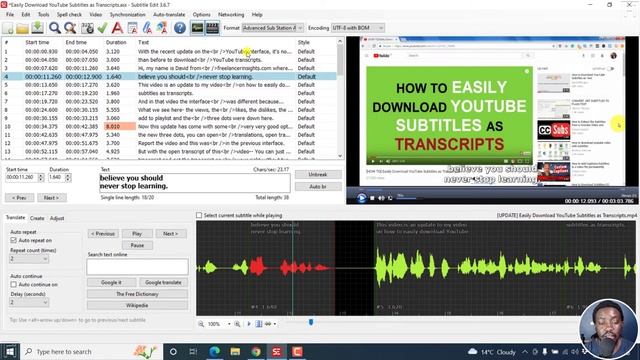Click the green check Spell check icon
This screenshot has width=640, height=360.
(x=102, y=28)
